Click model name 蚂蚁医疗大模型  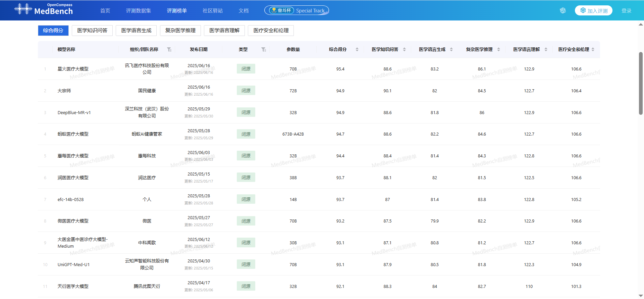click(x=73, y=134)
